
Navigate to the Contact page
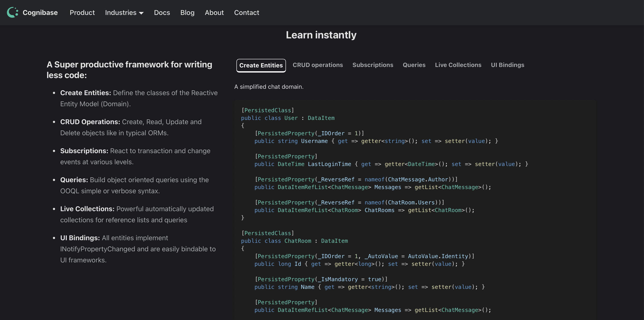click(x=246, y=13)
